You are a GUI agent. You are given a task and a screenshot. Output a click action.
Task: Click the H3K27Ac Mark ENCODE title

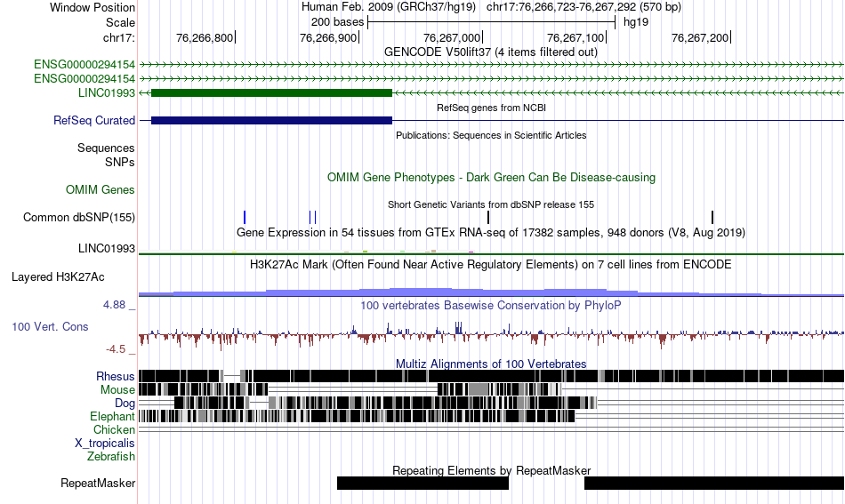coord(490,264)
